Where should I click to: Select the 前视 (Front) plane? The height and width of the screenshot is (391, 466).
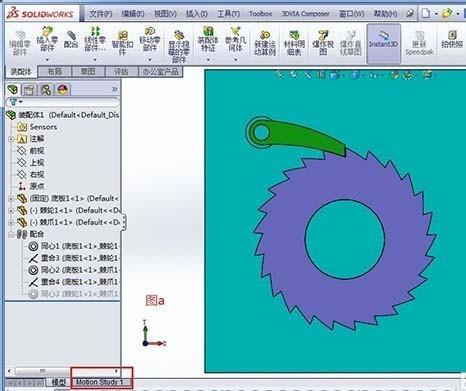pos(31,151)
